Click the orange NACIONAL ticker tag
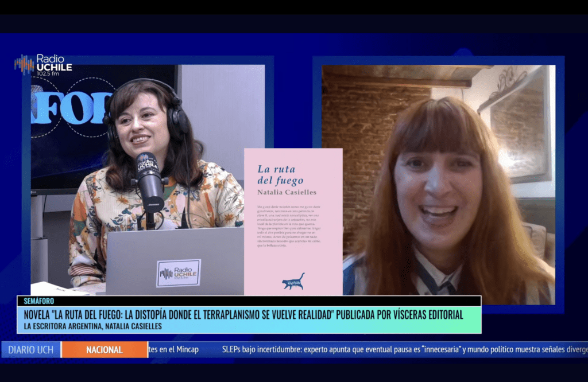 click(105, 350)
